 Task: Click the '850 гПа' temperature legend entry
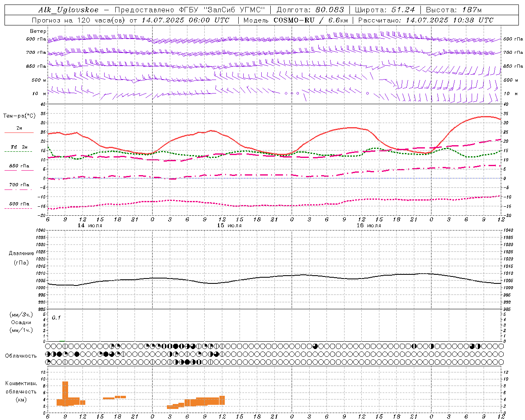coord(19,166)
